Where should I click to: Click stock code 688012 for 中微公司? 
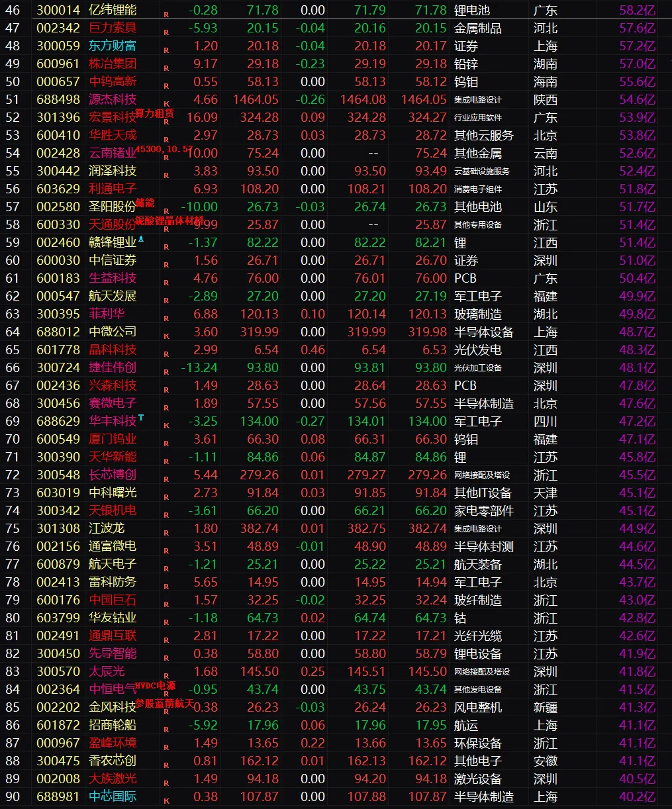click(x=58, y=332)
